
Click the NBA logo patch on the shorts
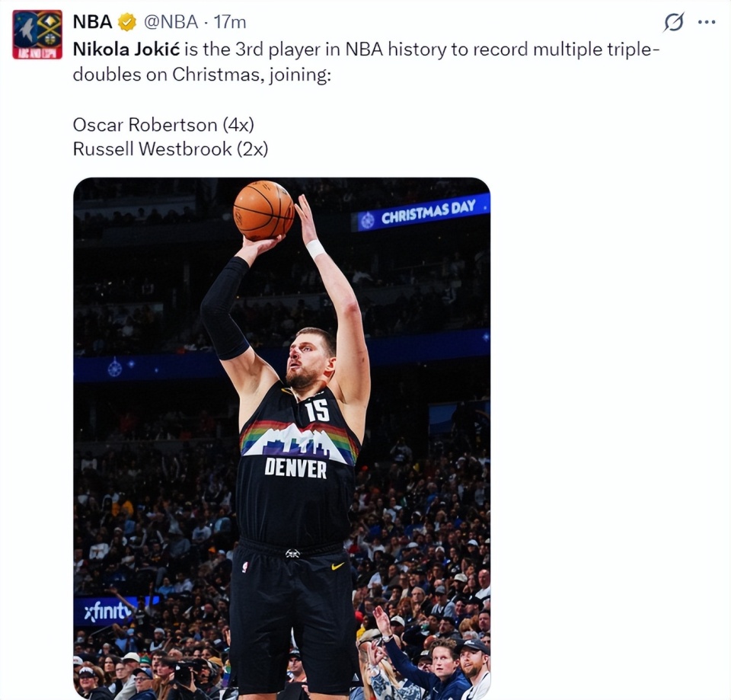coord(244,567)
